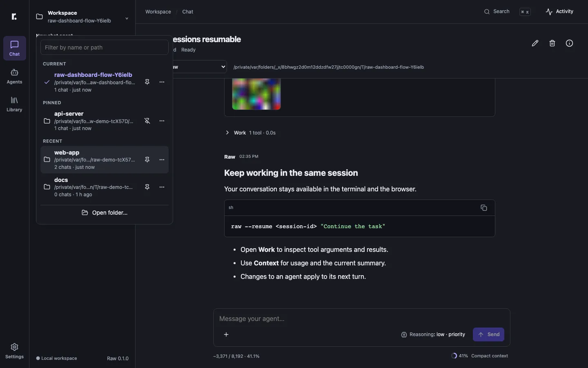Click Compact context

(x=490, y=356)
